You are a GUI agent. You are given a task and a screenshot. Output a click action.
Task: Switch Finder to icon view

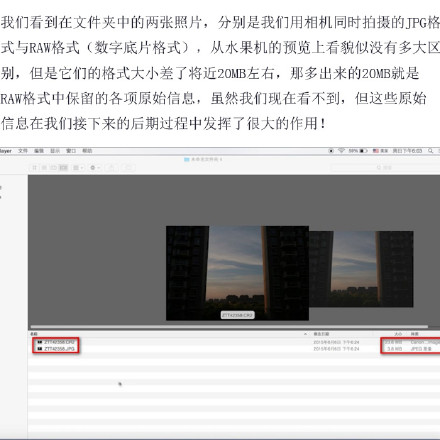click(34, 168)
